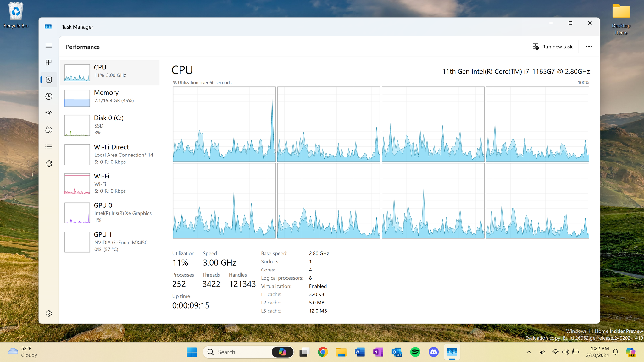The image size is (644, 362).
Task: Open the Run new task button
Action: coord(552,47)
